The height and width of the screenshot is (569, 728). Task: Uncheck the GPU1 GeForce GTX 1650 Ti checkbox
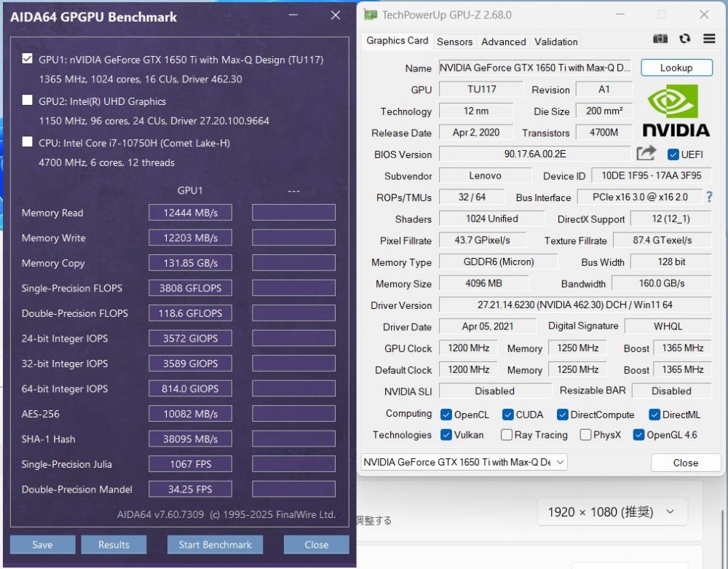click(x=28, y=59)
